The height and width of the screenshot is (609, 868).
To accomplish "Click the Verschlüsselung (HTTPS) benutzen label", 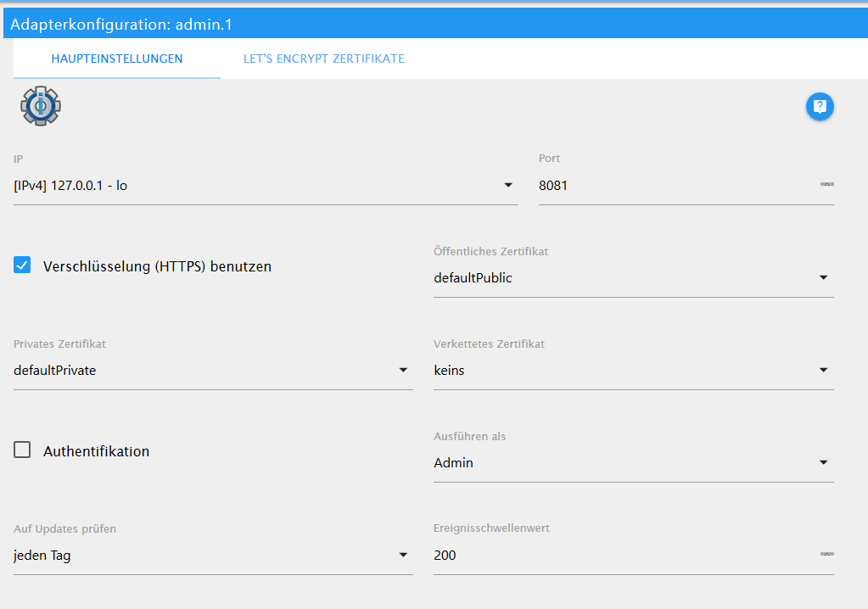I will point(157,266).
